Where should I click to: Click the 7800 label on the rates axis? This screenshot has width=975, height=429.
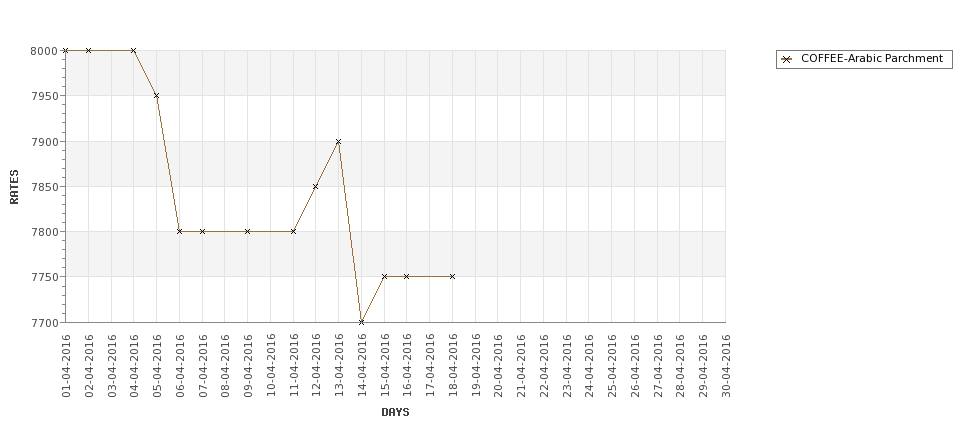point(44,232)
